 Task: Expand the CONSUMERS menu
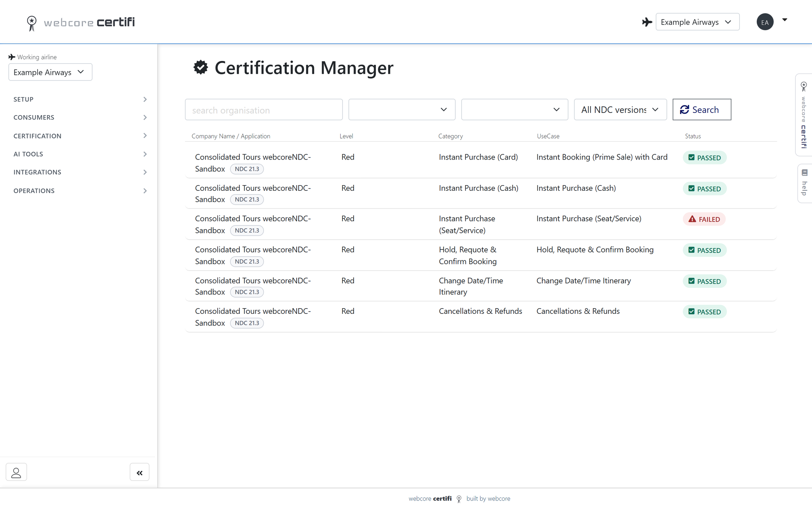point(80,117)
